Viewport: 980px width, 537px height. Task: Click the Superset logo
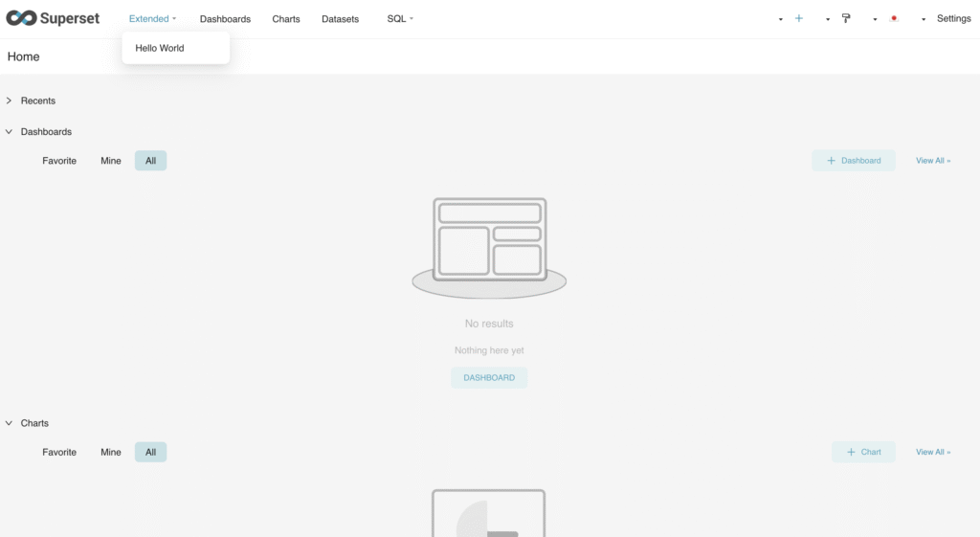point(53,18)
